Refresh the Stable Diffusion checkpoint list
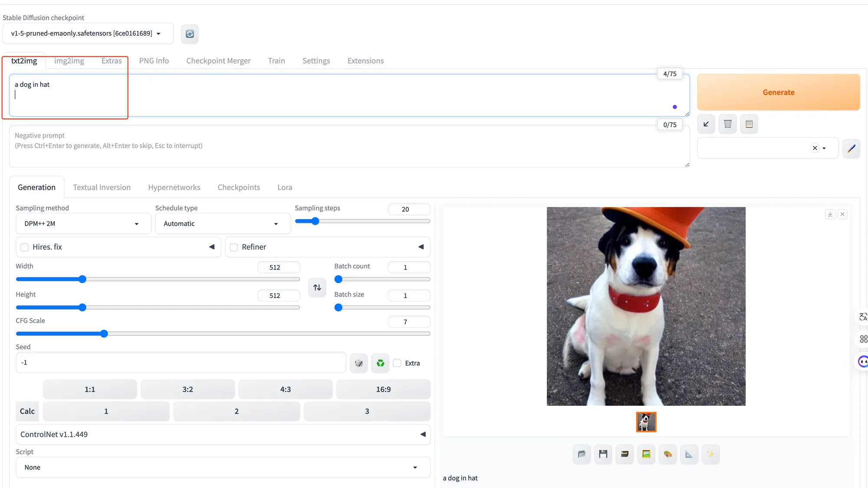The height and width of the screenshot is (488, 868). pos(190,34)
